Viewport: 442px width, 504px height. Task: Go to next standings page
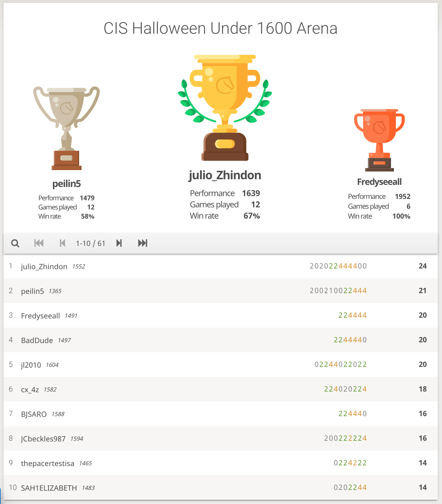(119, 243)
